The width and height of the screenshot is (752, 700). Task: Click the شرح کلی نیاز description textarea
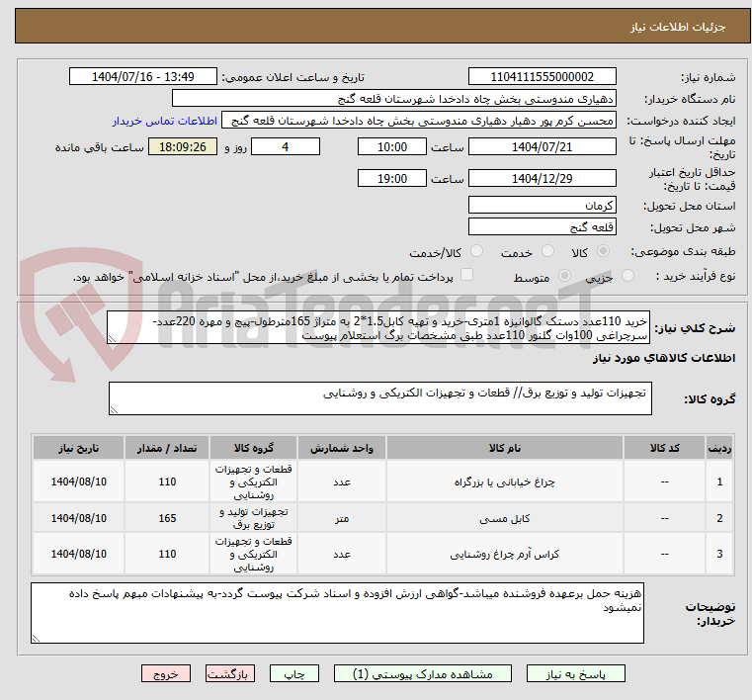click(377, 327)
